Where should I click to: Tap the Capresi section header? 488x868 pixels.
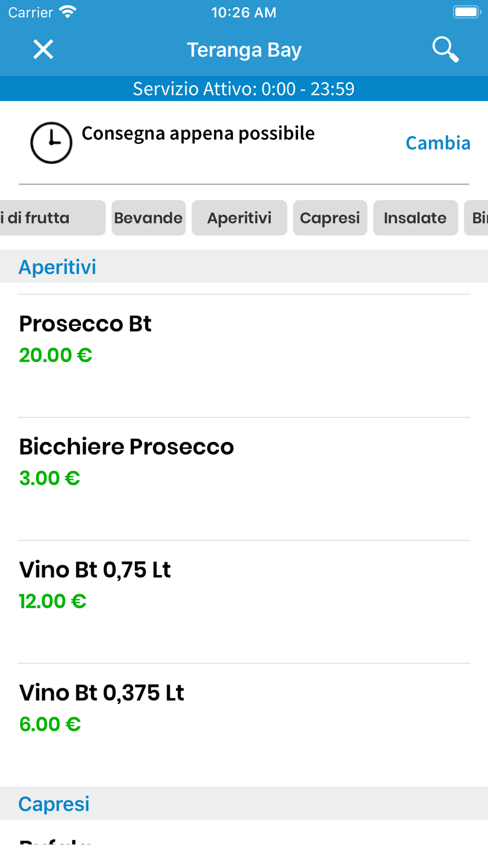click(x=244, y=803)
